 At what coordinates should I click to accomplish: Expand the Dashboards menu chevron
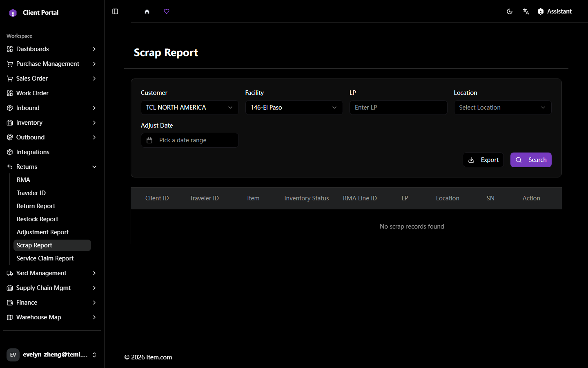tap(94, 49)
